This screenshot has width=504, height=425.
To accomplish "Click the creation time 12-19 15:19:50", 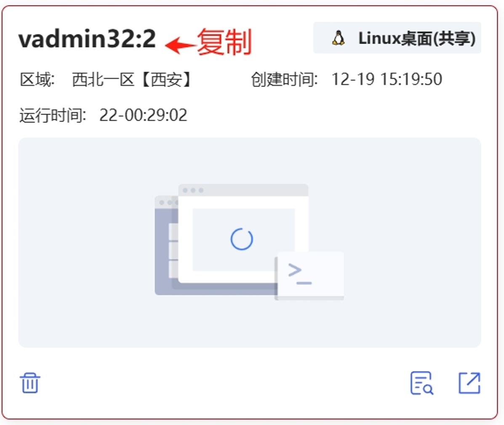I will pyautogui.click(x=387, y=80).
